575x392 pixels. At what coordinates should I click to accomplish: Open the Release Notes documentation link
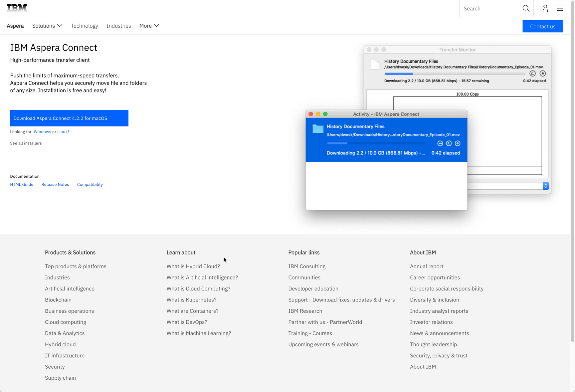tap(55, 184)
